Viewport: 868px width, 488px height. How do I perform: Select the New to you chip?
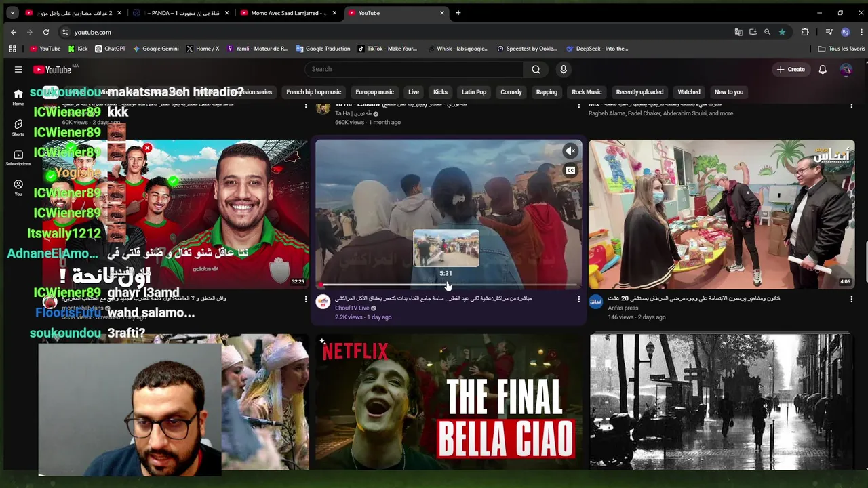coord(729,92)
